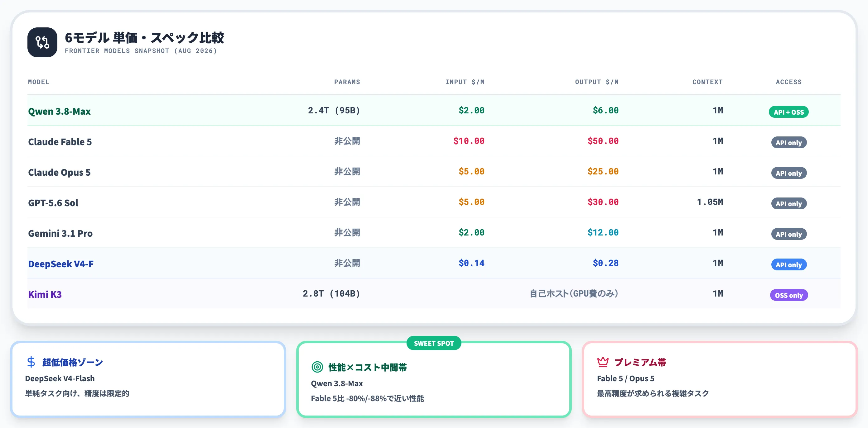
Task: Click the 2.4T (95B) params value
Action: [x=334, y=111]
